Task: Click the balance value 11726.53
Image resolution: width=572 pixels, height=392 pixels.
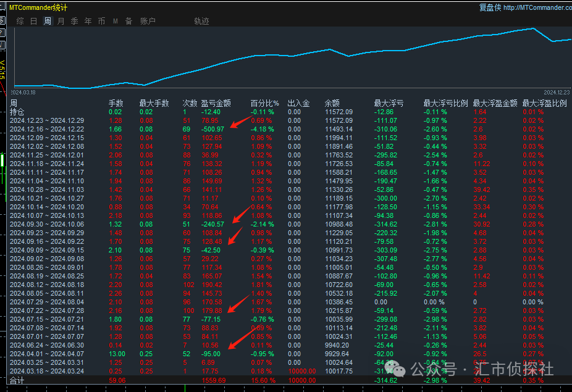Action: pyautogui.click(x=339, y=164)
